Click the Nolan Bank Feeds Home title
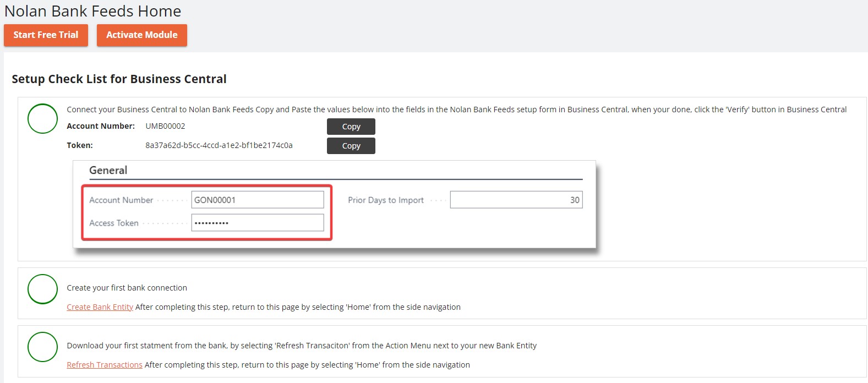 tap(92, 11)
